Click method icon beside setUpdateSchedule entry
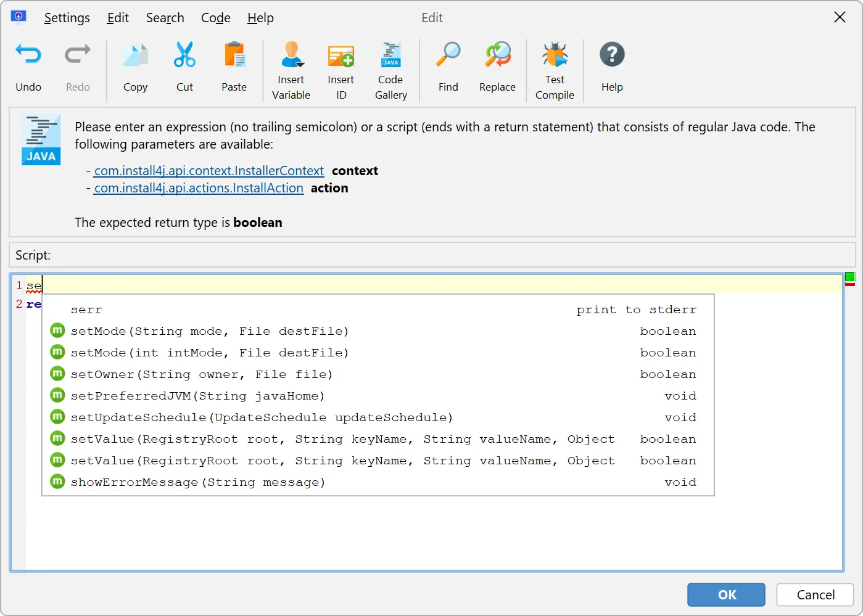Viewport: 863px width, 616px height. 57,417
